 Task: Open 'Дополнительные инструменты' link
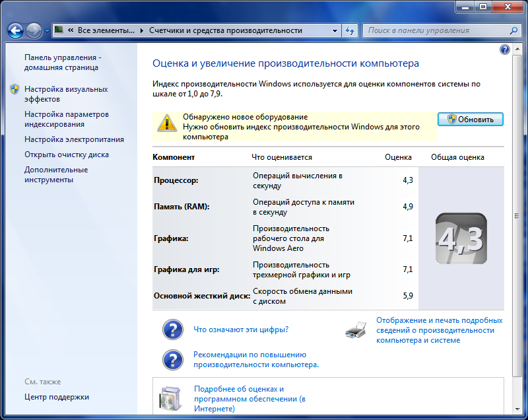(x=56, y=174)
